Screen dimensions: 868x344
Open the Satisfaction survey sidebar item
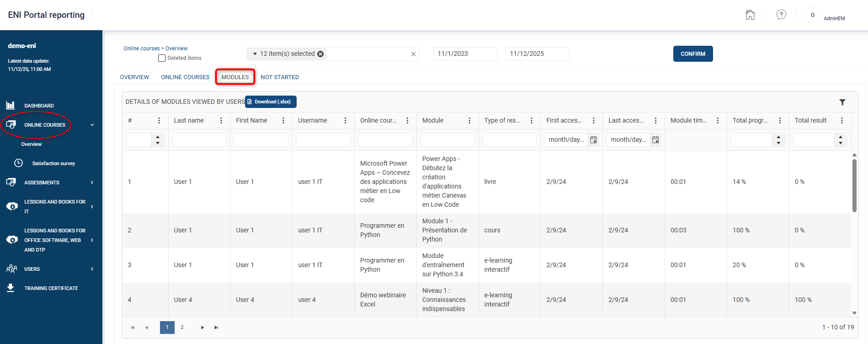coord(53,163)
